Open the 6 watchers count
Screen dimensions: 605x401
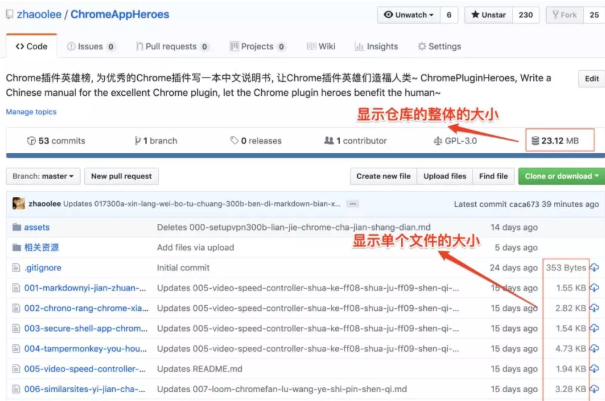[x=449, y=15]
